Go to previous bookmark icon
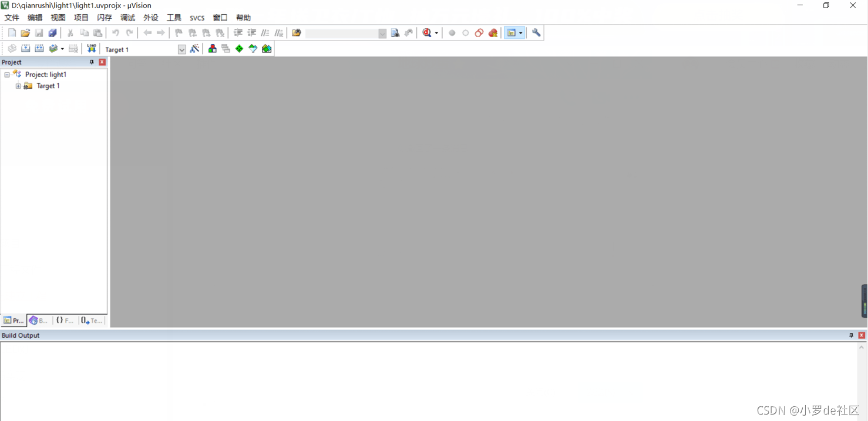Viewport: 868px width, 421px height. point(193,33)
